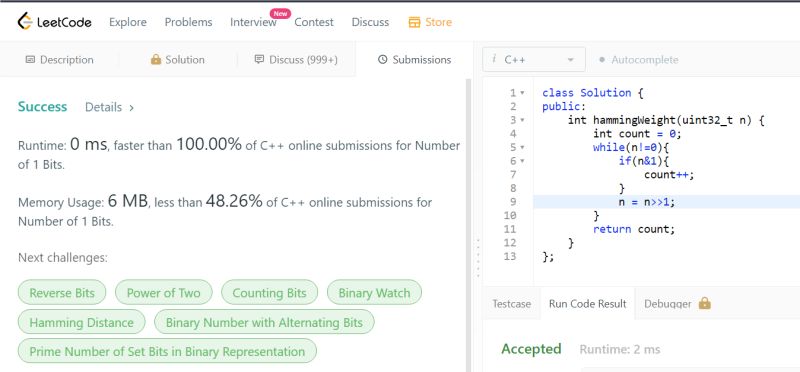Open the Problems menu

[188, 22]
